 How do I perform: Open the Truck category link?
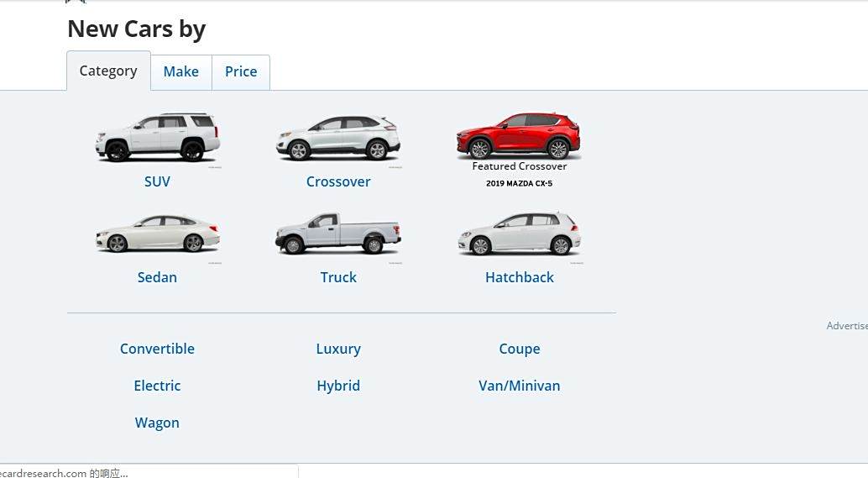coord(338,277)
